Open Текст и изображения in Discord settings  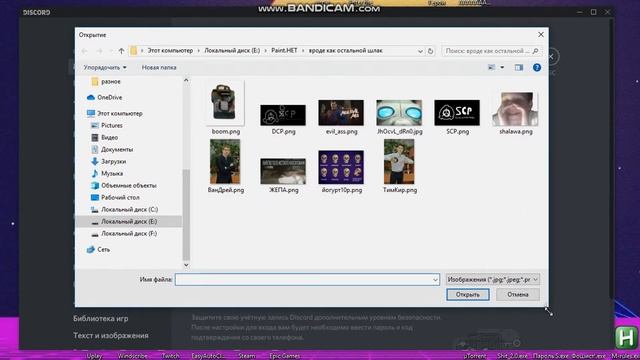pos(111,336)
